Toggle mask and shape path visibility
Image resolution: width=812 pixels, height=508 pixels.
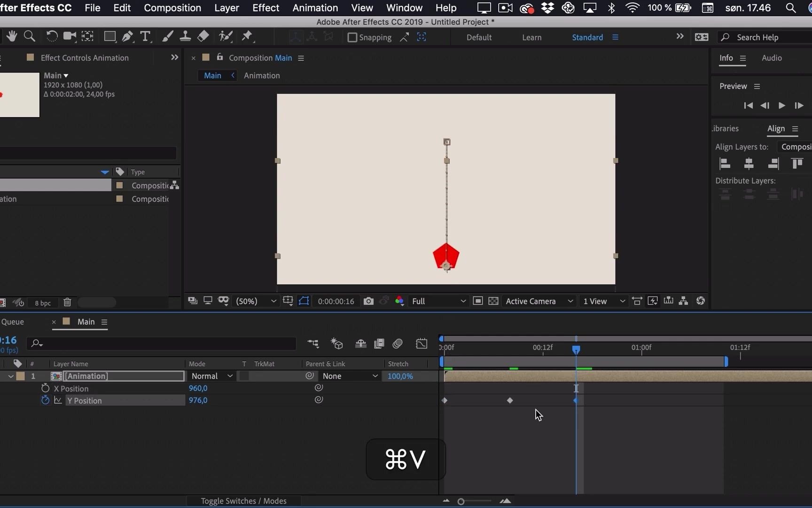point(304,301)
